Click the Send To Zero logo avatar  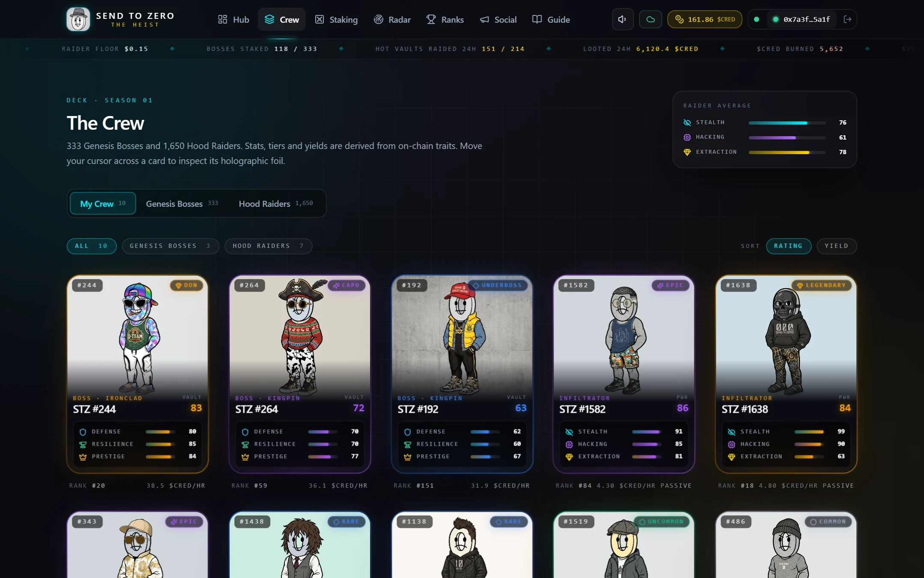[78, 19]
